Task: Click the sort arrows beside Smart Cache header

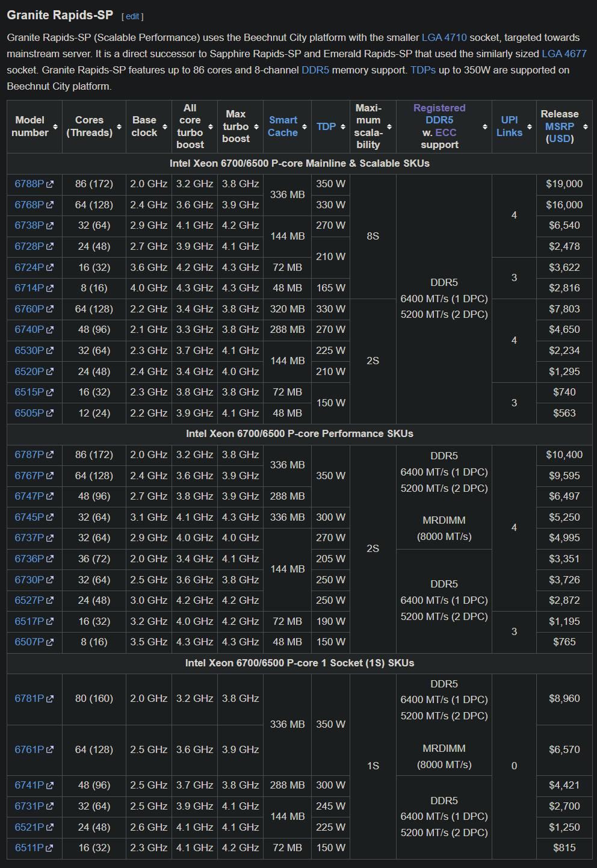Action: point(305,126)
